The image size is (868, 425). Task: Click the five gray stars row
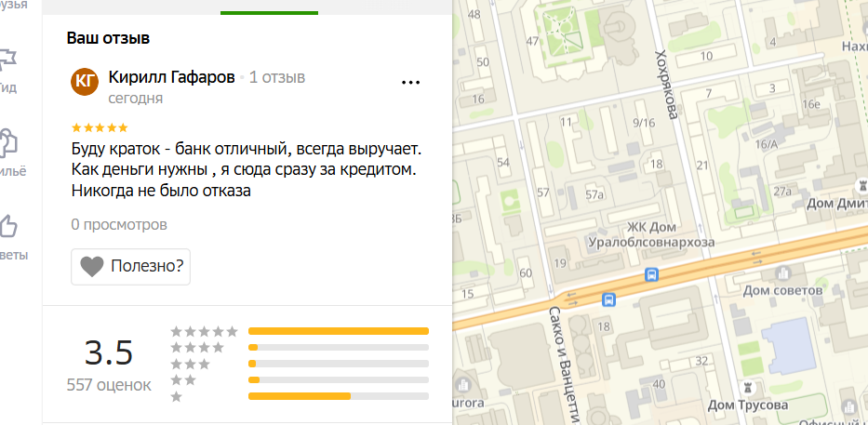tap(205, 331)
